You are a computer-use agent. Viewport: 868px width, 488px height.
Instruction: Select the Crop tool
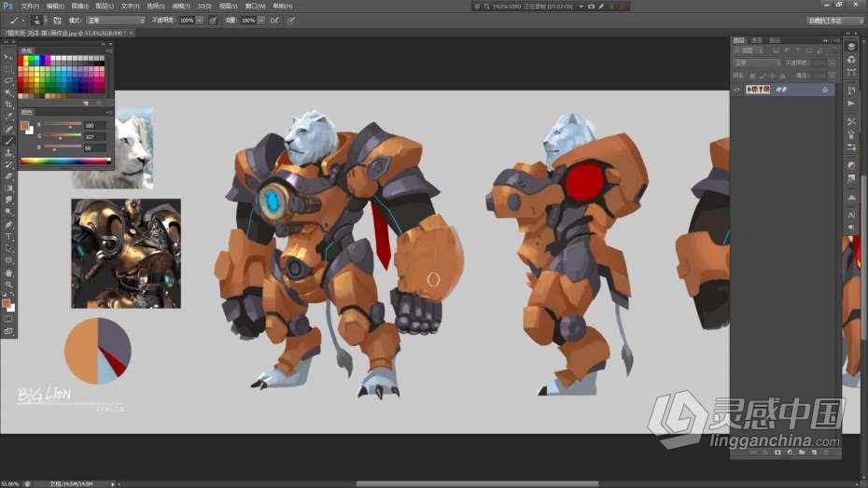(7, 105)
